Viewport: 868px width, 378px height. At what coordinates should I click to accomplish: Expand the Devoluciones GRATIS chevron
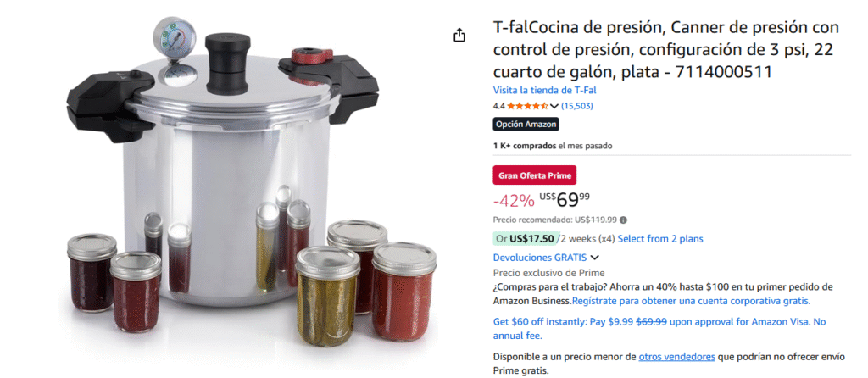[595, 258]
